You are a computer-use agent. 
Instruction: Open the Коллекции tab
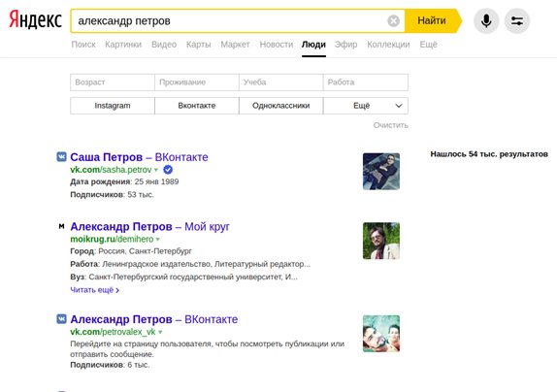(x=388, y=45)
